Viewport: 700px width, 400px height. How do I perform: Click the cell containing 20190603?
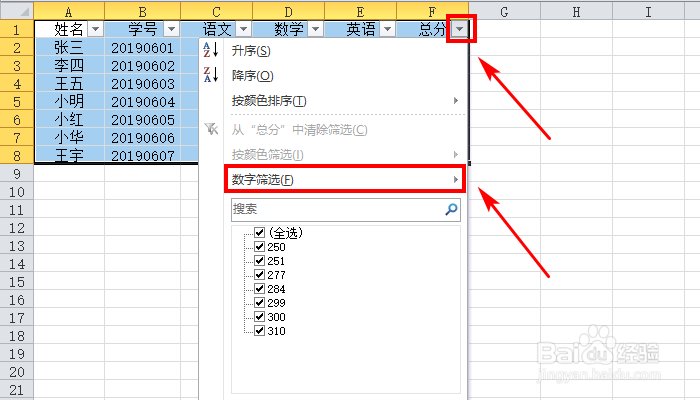tap(142, 83)
